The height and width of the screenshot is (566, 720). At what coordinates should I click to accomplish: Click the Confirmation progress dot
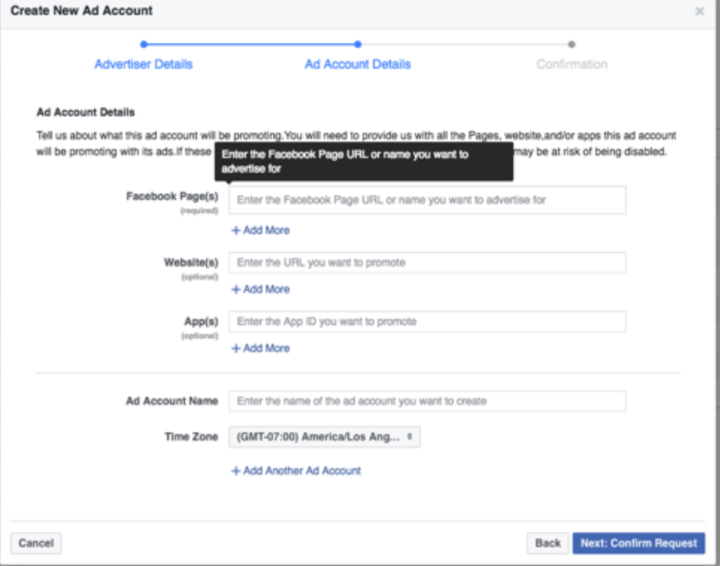pyautogui.click(x=572, y=45)
